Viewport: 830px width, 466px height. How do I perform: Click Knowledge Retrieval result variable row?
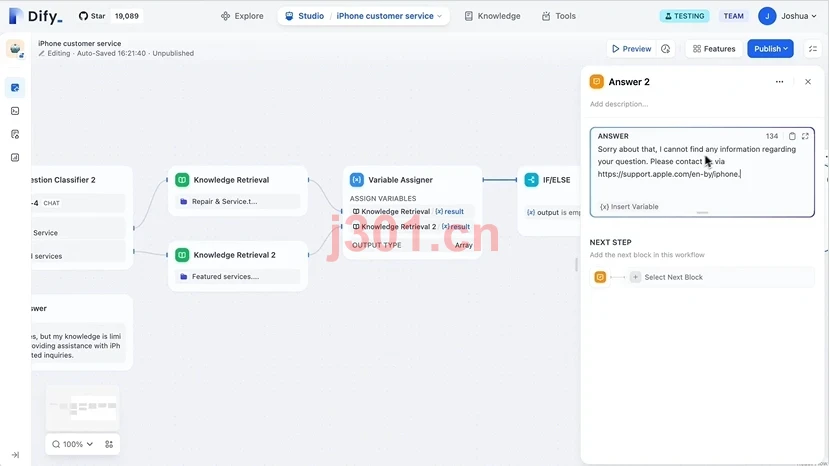412,211
